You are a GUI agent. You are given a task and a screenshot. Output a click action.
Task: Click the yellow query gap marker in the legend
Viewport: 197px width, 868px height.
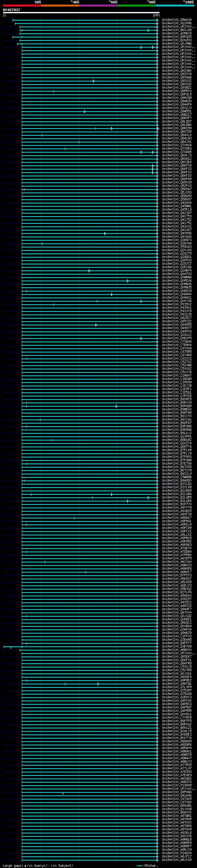click(25, 866)
